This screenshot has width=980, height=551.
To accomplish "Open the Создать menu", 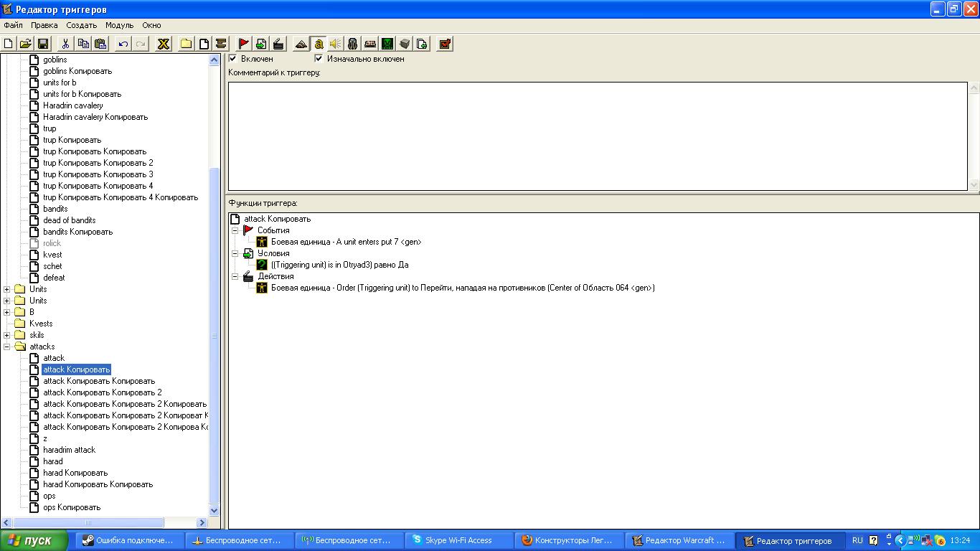I will click(x=81, y=25).
